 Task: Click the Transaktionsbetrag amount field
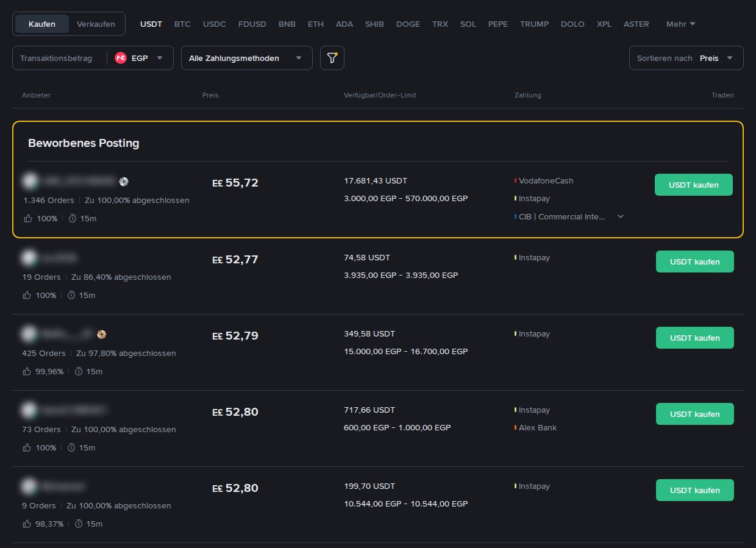point(59,58)
